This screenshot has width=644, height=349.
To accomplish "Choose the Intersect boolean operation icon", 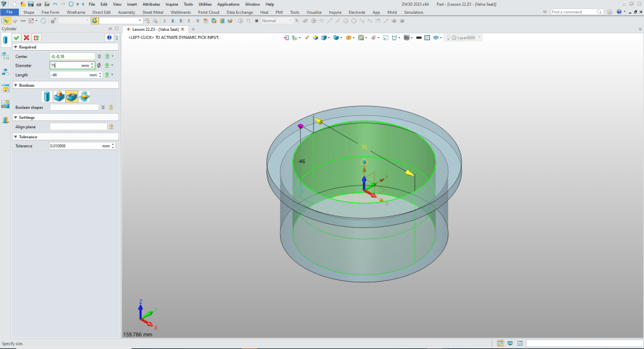I will pos(84,96).
